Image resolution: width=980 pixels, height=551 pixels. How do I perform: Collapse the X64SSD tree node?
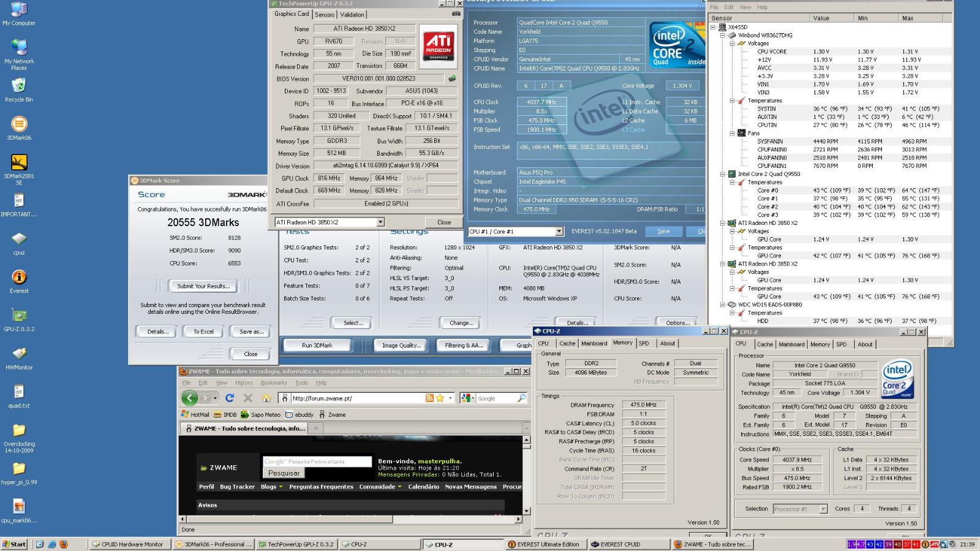click(x=713, y=27)
